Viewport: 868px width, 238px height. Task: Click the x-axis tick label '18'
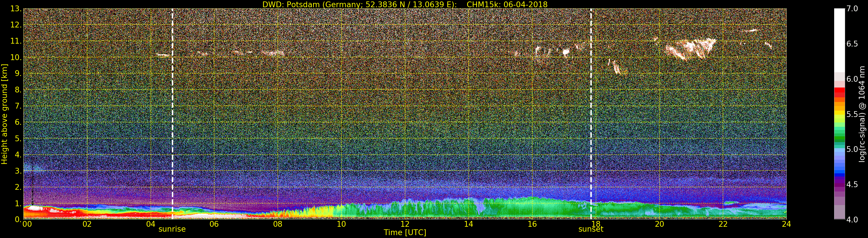click(596, 224)
